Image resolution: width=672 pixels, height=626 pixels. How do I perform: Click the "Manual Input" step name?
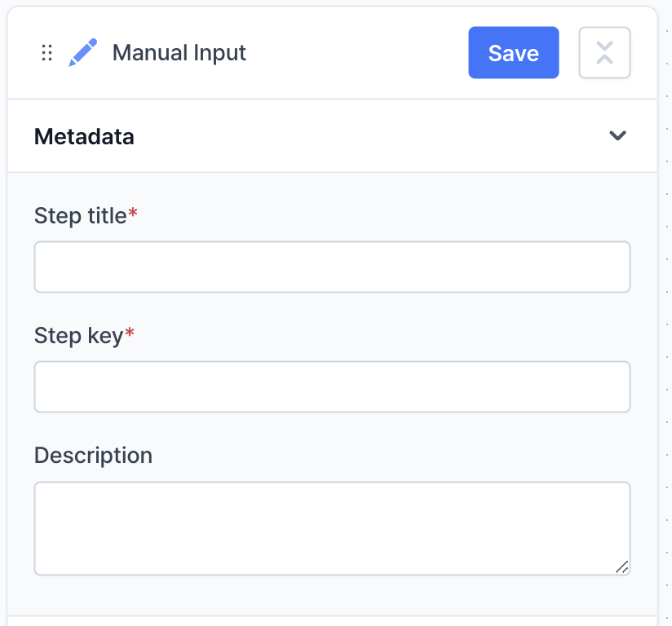(179, 53)
